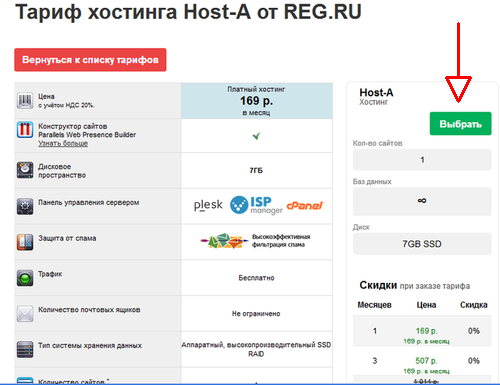Click the Parallels Web Presence Builder label
The width and height of the screenshot is (500, 385).
[x=87, y=135]
